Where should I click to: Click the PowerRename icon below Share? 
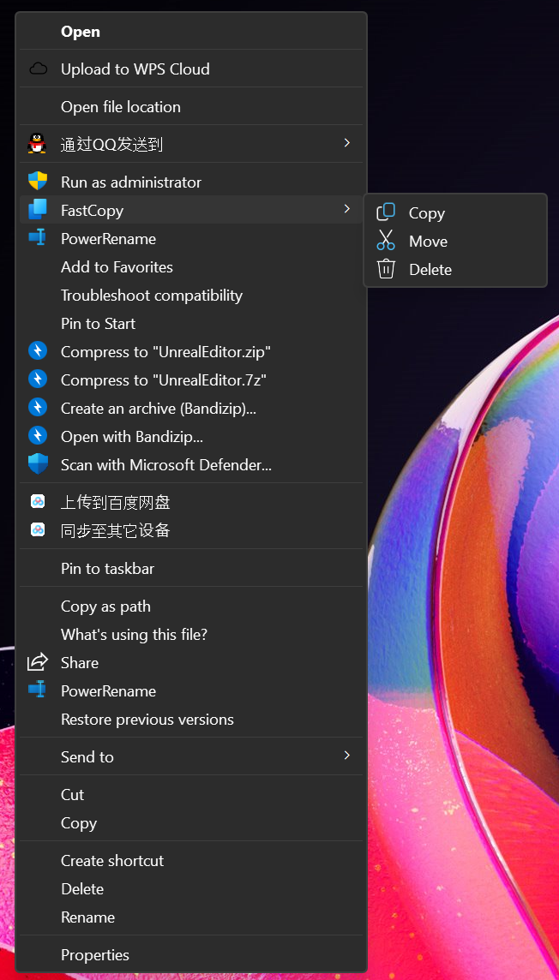click(x=38, y=690)
